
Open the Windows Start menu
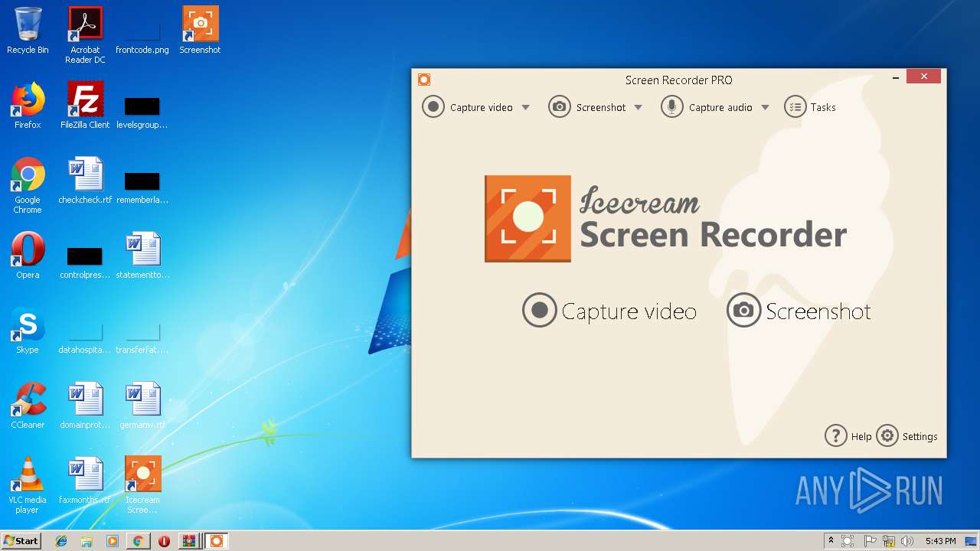click(21, 541)
